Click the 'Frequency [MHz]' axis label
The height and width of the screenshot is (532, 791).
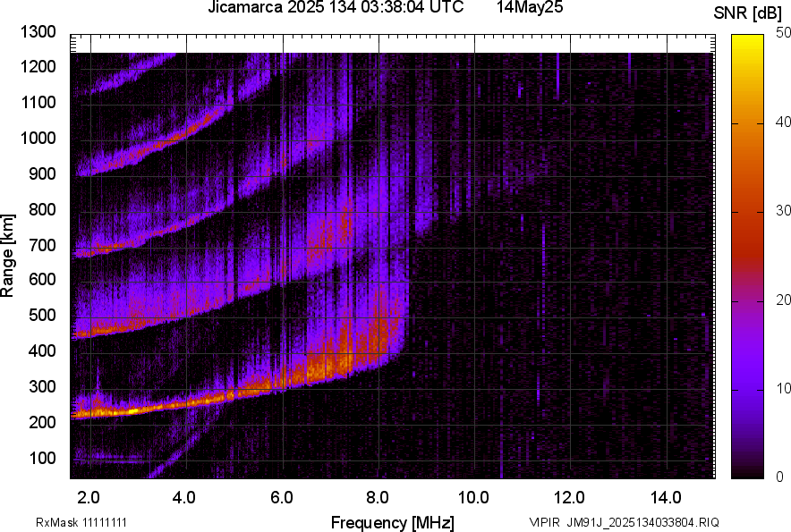coord(393,522)
